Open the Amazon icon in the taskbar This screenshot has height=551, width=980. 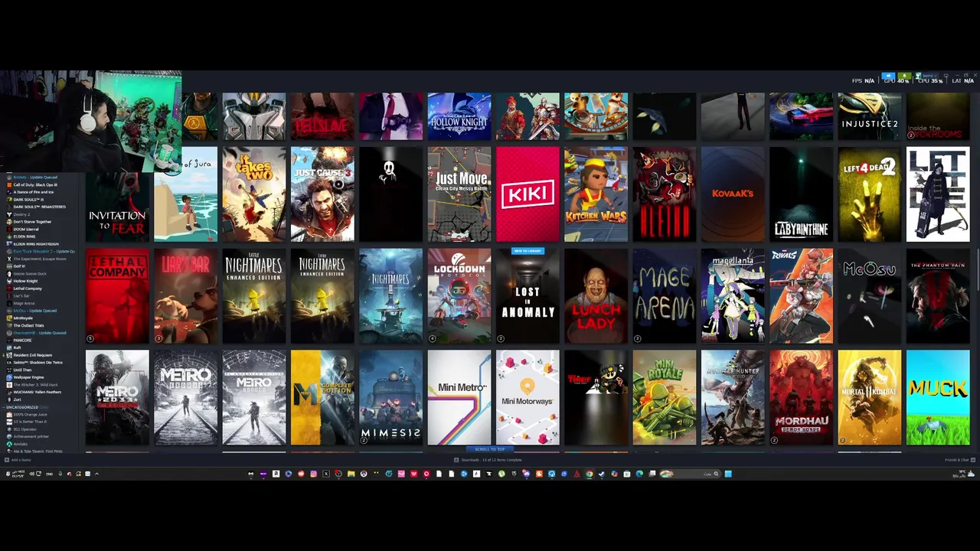coord(276,474)
